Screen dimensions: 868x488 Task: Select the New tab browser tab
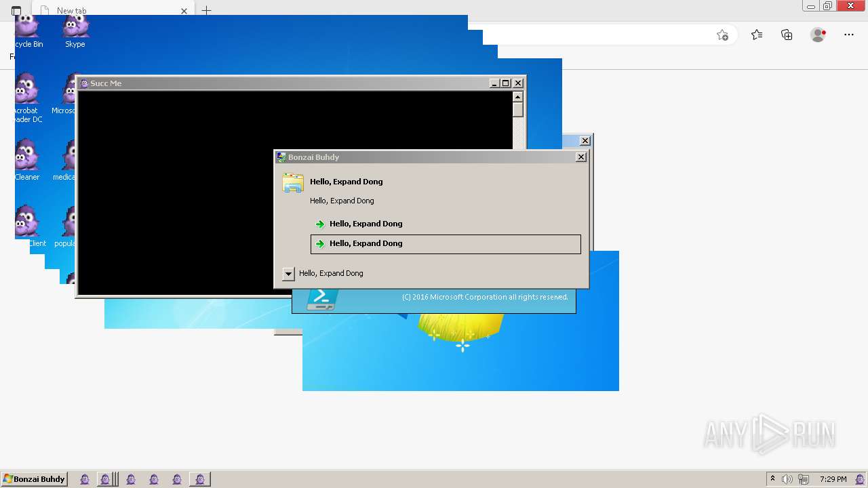click(x=114, y=10)
